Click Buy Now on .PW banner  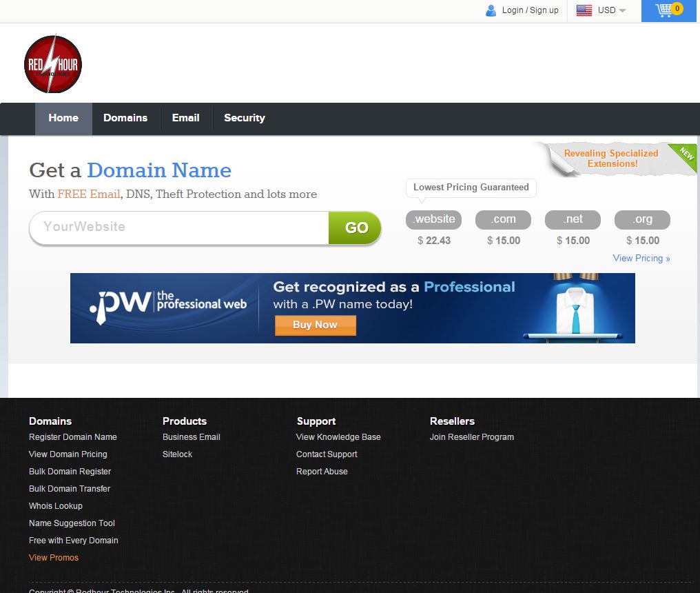[x=315, y=325]
